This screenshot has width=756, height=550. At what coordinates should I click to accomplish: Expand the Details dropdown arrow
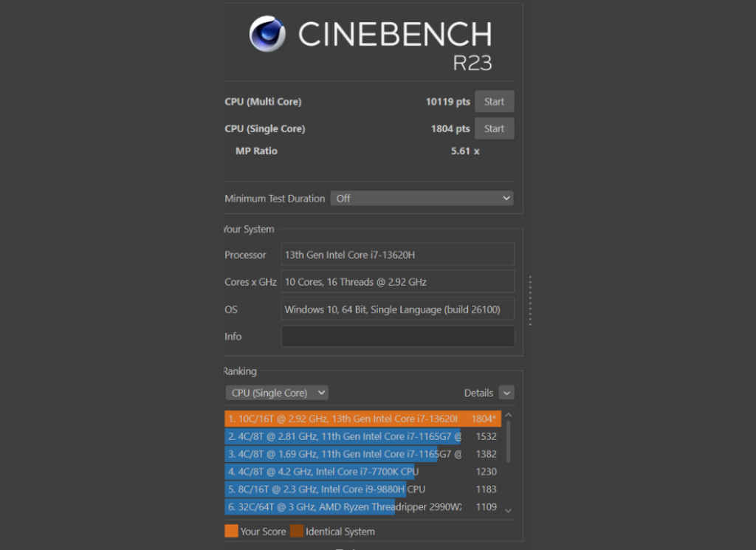pyautogui.click(x=506, y=393)
